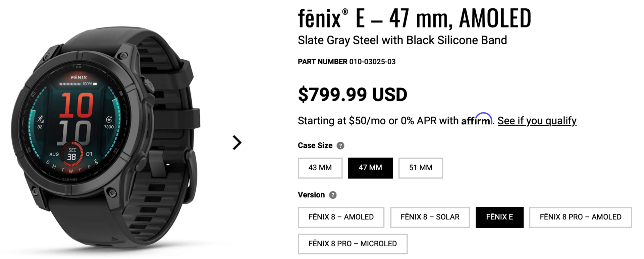Follow the "See if you qualify" link
The image size is (644, 259).
(537, 121)
